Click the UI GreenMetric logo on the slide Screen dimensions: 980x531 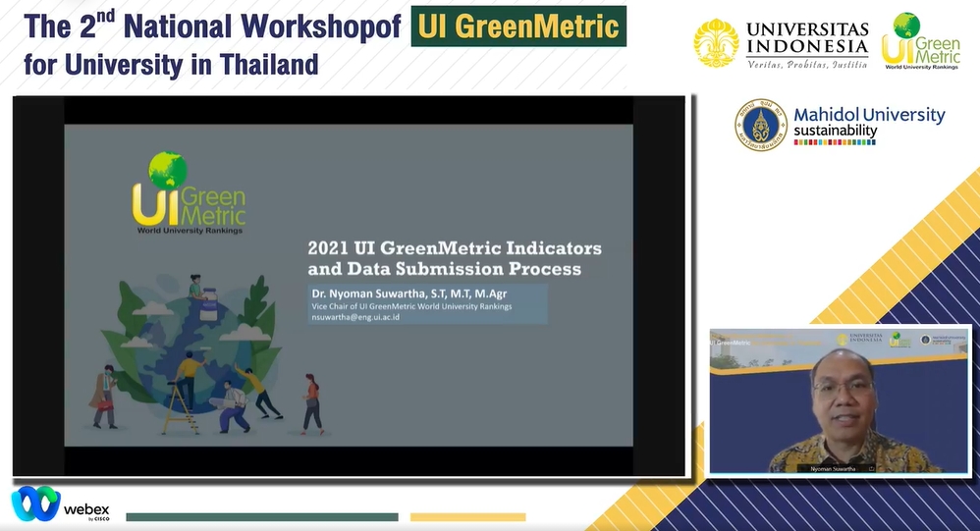point(189,194)
